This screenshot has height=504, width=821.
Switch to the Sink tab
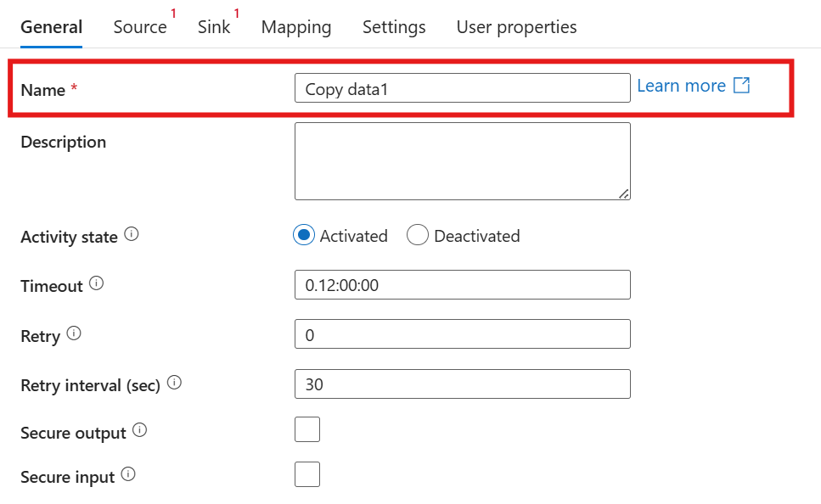[214, 27]
